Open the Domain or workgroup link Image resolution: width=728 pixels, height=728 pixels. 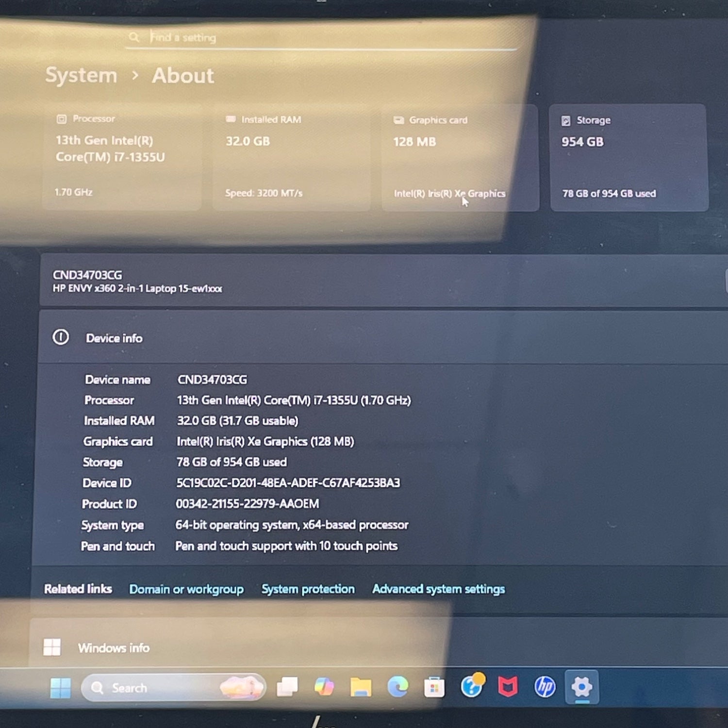[x=186, y=589]
